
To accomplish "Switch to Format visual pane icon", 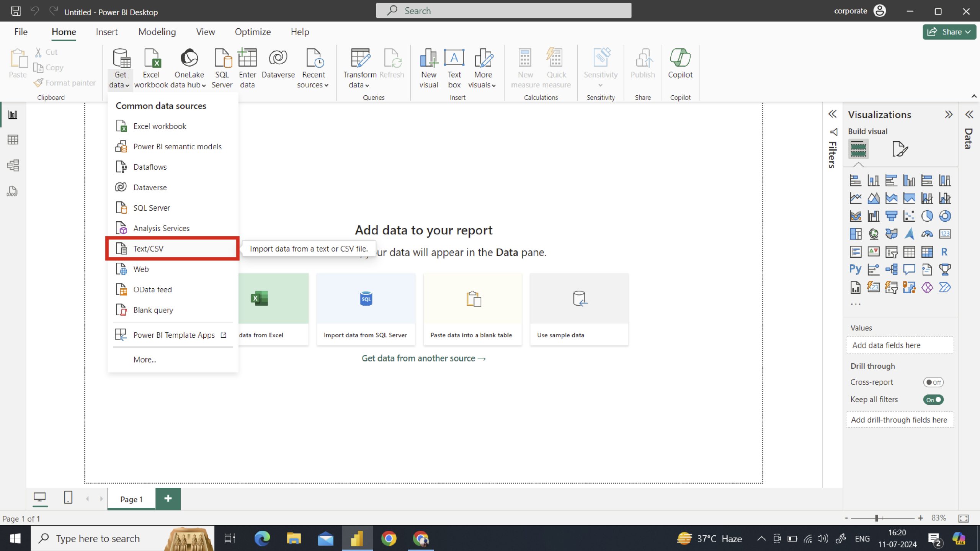I will (x=900, y=149).
